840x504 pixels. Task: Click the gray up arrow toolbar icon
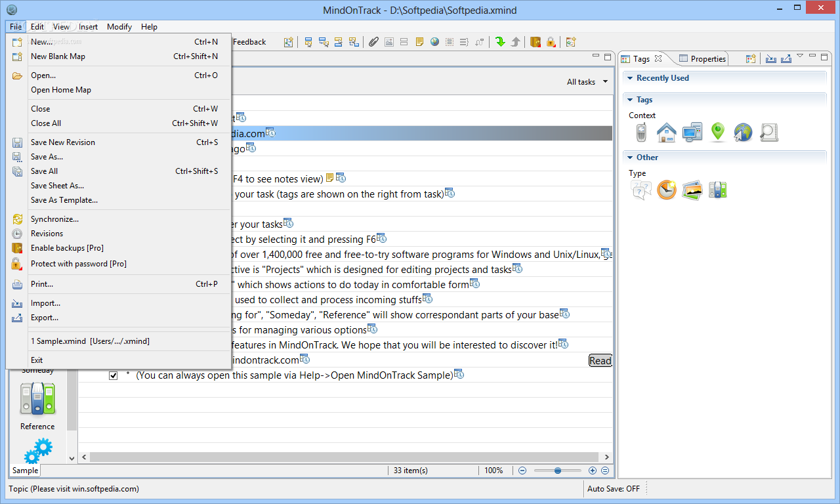pos(516,42)
